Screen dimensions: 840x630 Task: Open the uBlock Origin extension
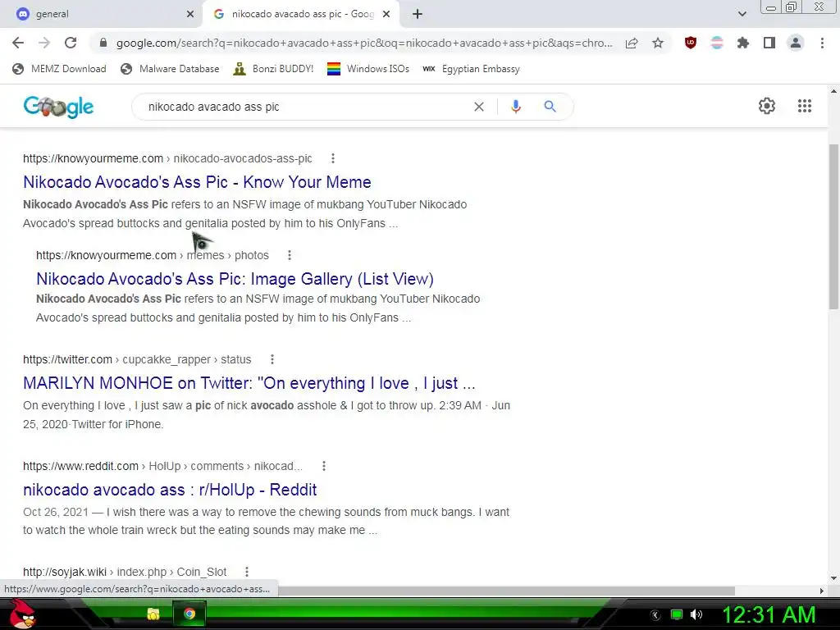691,43
